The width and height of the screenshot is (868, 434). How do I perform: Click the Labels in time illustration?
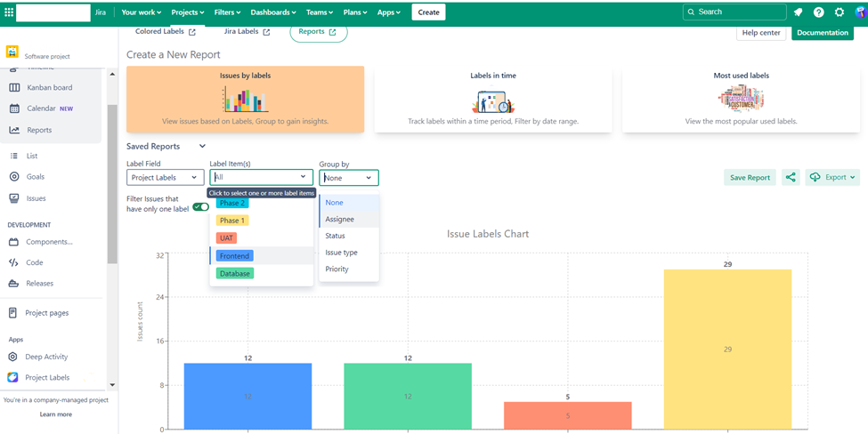[x=493, y=100]
